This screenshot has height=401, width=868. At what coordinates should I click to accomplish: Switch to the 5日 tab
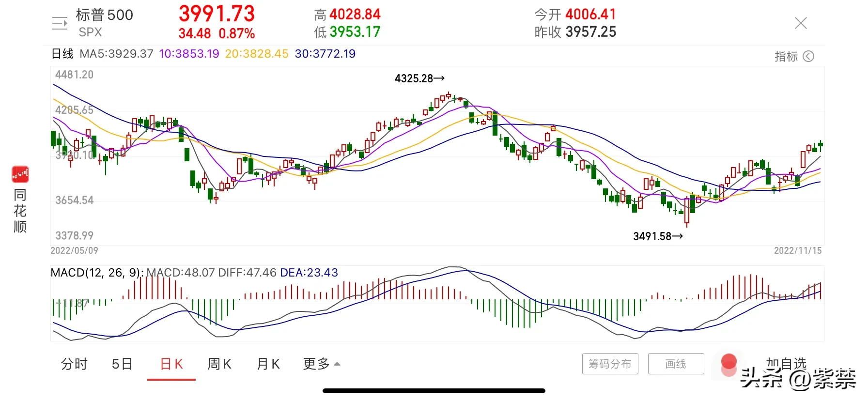122,364
